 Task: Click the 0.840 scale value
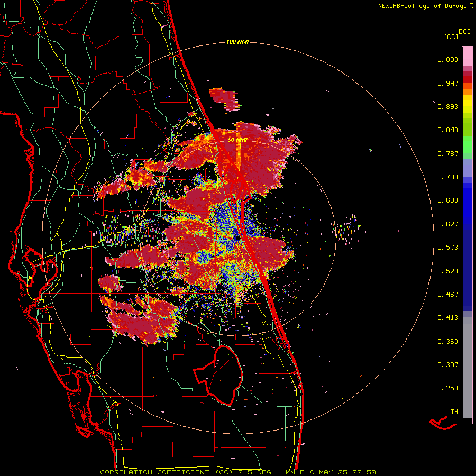point(448,130)
